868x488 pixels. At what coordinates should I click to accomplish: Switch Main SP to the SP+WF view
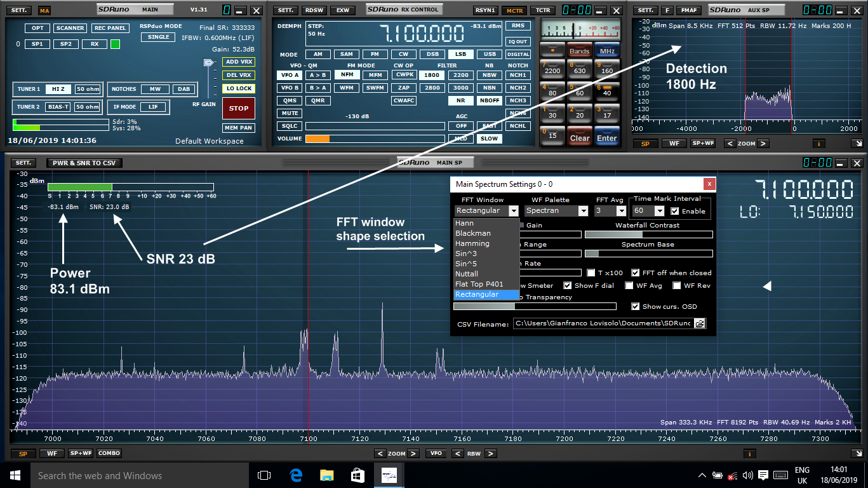click(81, 454)
